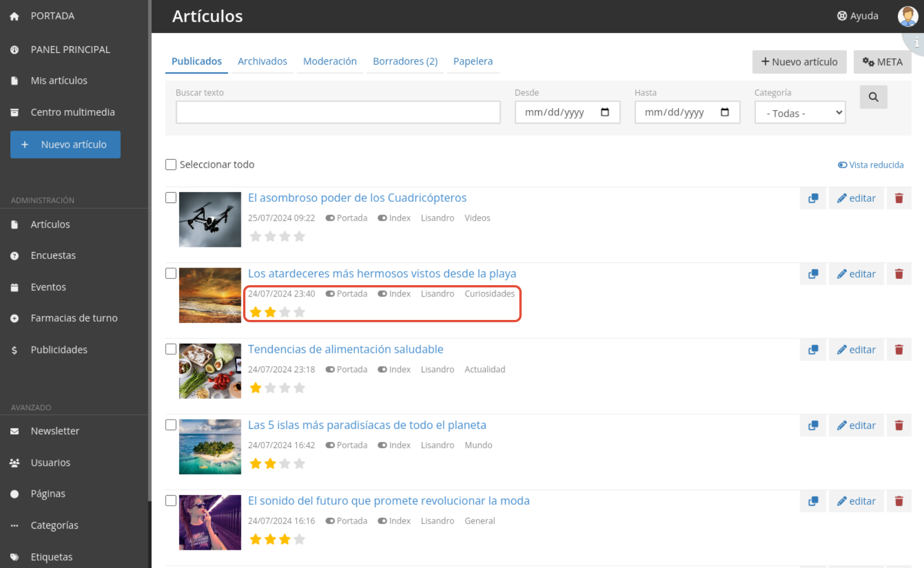Screen dimensions: 924x568
Task: Set 5 islas rating to third star
Action: coord(285,464)
